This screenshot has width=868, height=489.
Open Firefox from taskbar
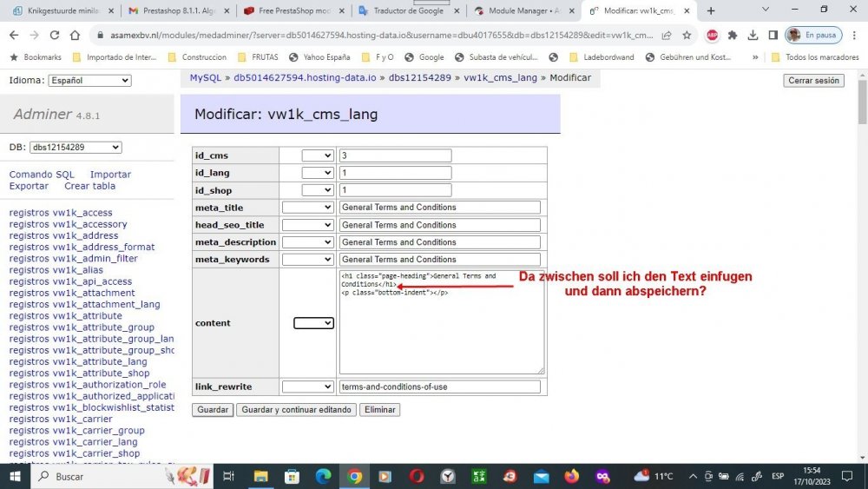point(572,476)
